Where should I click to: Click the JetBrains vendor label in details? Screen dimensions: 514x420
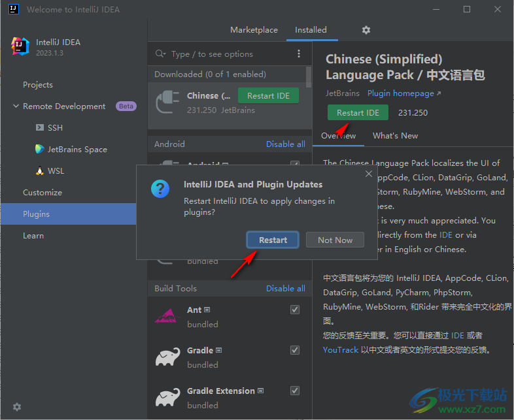(x=342, y=93)
